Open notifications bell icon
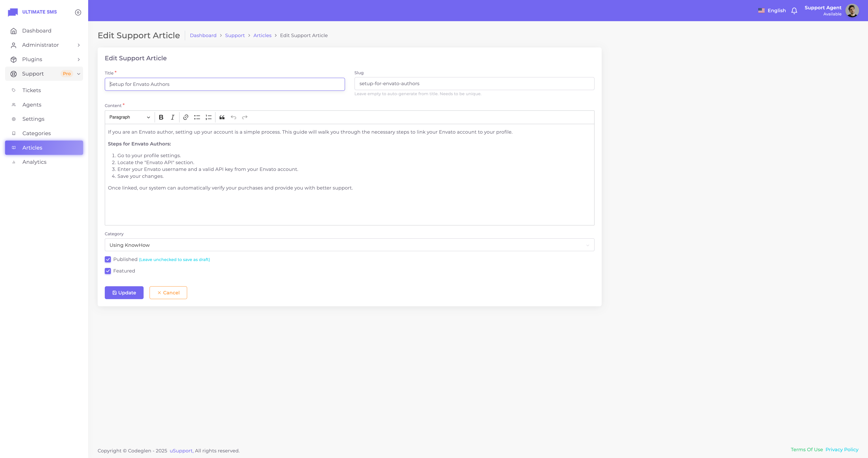Image resolution: width=868 pixels, height=458 pixels. click(794, 11)
